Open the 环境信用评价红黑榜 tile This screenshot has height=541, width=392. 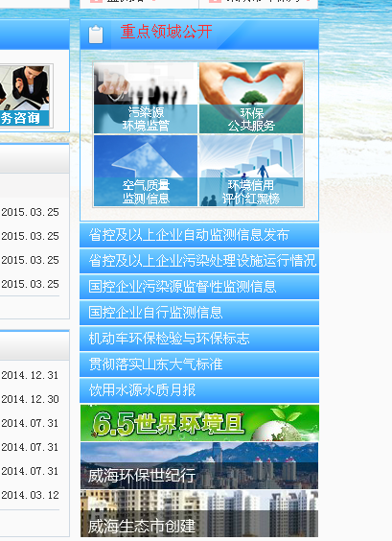click(251, 171)
